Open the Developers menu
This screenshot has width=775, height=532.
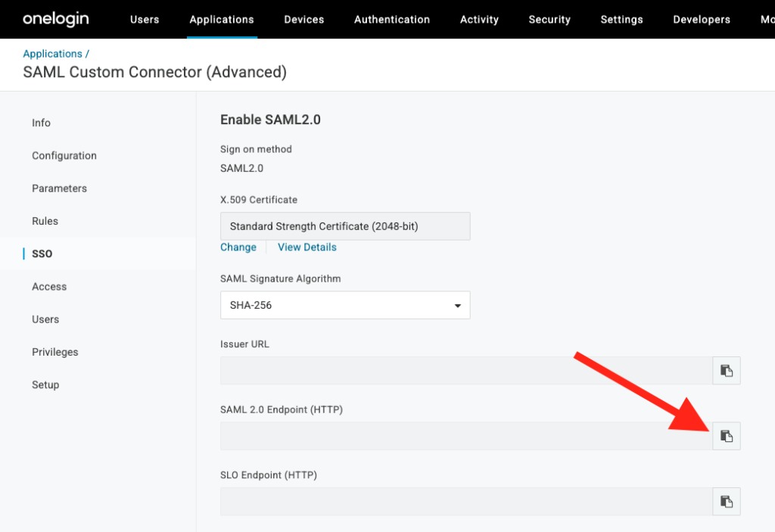[x=701, y=19]
